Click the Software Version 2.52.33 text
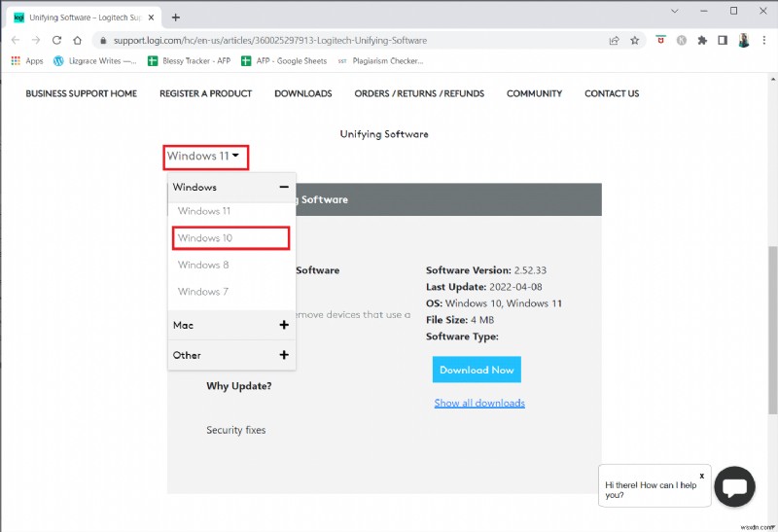The image size is (778, 532). [x=485, y=270]
